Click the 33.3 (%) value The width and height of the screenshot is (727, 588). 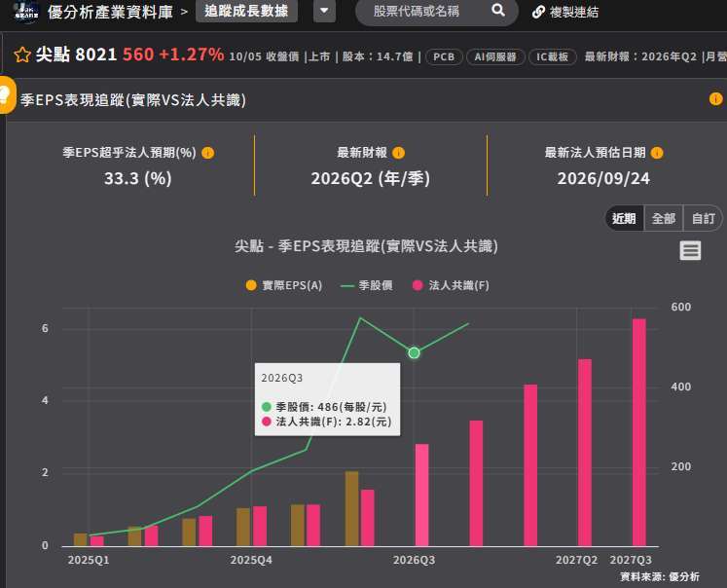[137, 178]
